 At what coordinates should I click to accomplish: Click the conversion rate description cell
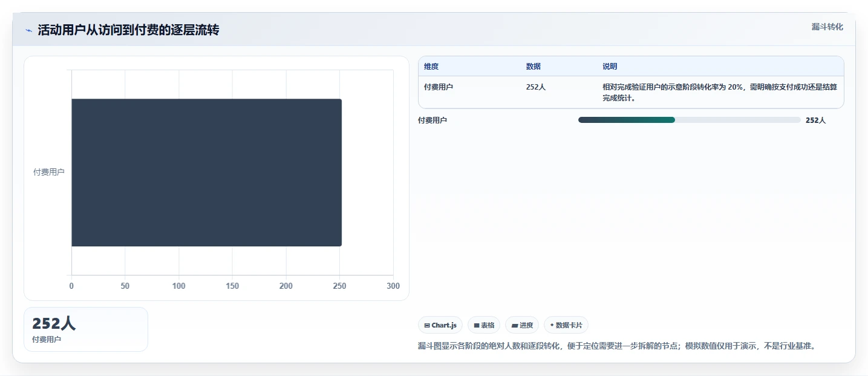tap(720, 92)
